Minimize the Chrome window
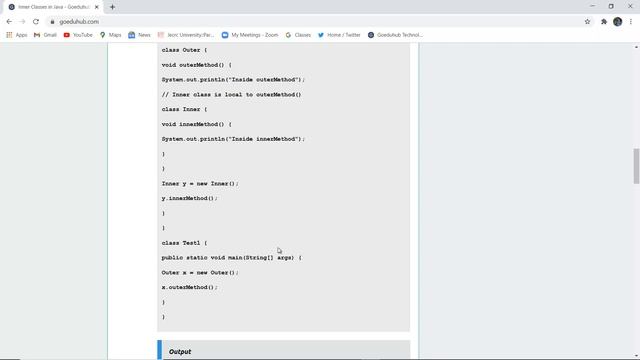640x360 pixels. [592, 7]
